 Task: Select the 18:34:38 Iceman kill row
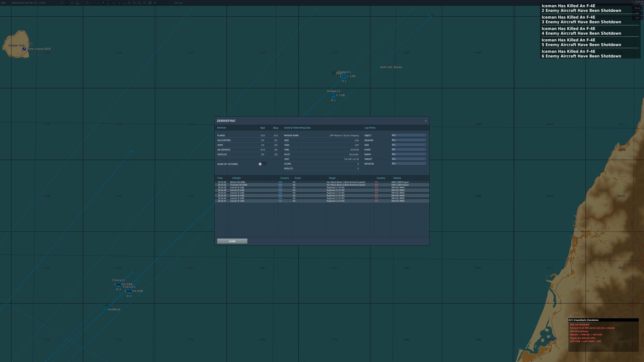[322, 188]
